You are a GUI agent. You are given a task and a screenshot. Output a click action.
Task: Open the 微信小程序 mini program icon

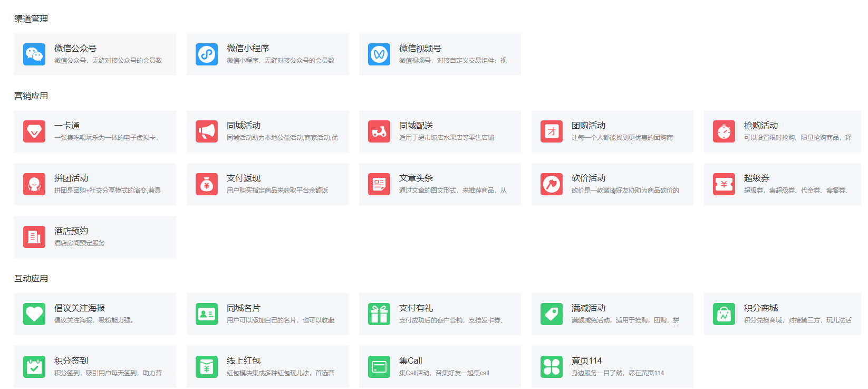pos(207,54)
